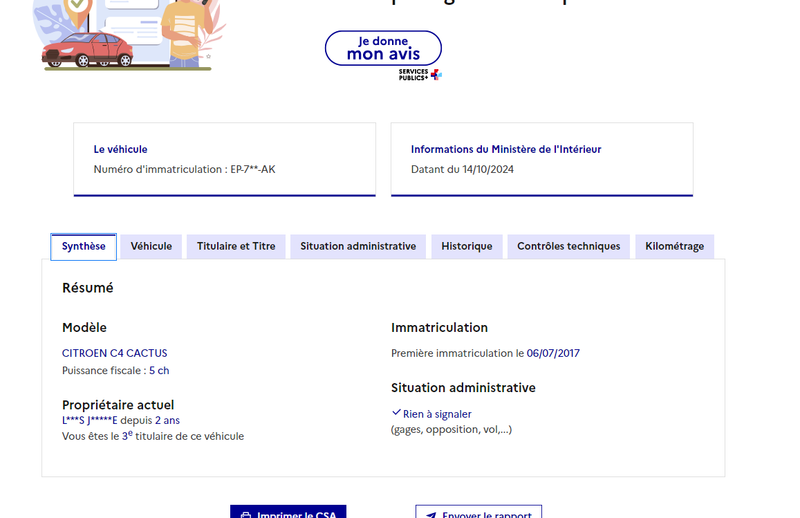Click the Immatriculation heading
This screenshot has width=800, height=518.
point(439,328)
